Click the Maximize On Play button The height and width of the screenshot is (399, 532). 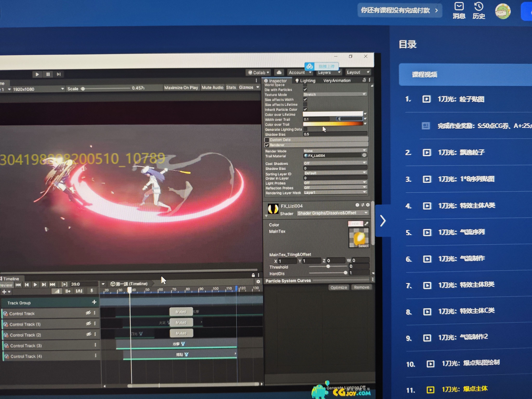(181, 88)
